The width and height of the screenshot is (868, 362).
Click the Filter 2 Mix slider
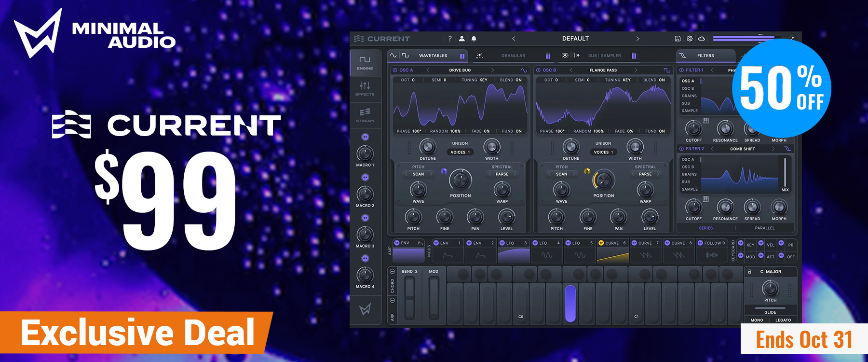click(785, 171)
